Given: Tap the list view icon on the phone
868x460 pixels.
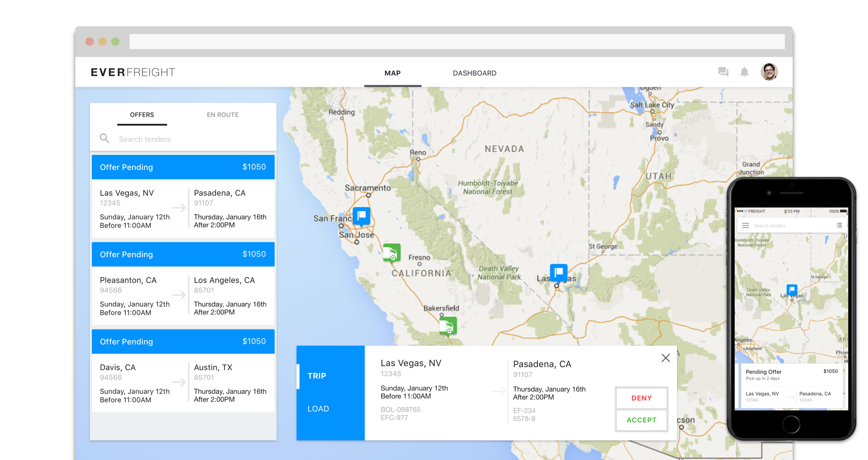Looking at the screenshot, I should 839,226.
